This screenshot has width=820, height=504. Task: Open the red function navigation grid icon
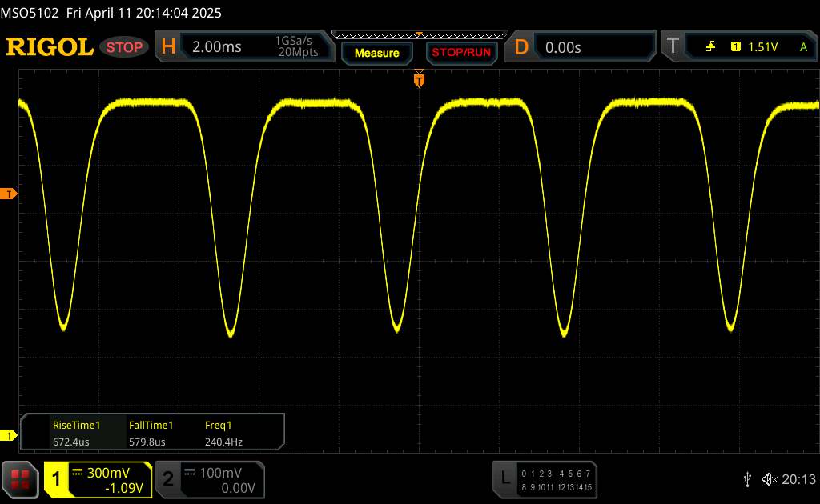point(20,480)
